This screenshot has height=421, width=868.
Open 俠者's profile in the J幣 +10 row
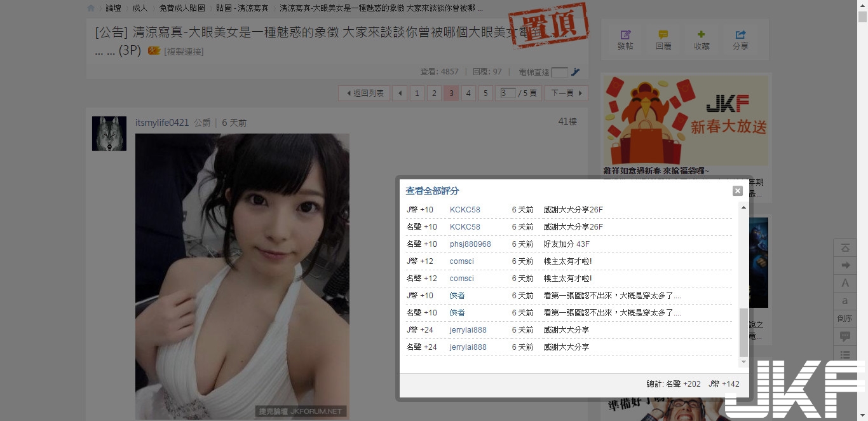click(x=458, y=296)
